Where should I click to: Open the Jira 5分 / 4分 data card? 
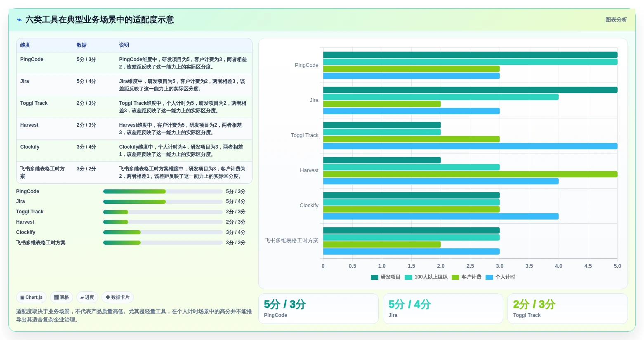pos(443,309)
